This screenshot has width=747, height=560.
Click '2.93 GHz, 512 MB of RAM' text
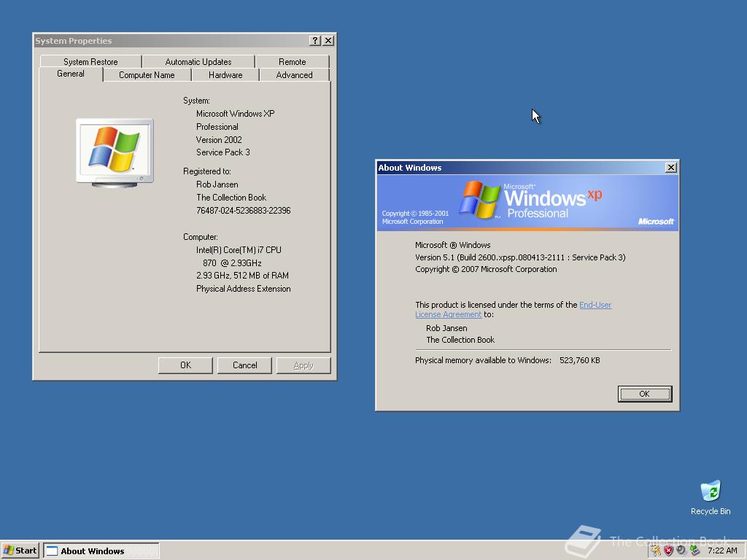coord(242,276)
